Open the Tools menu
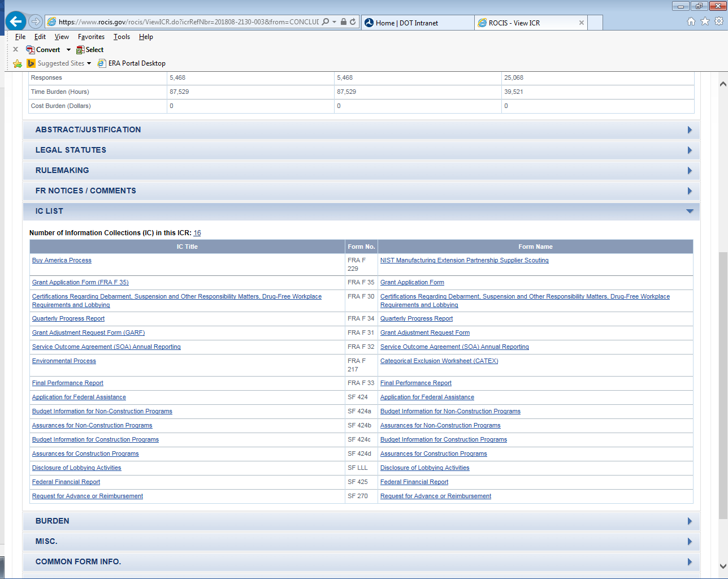728x579 pixels. point(122,37)
